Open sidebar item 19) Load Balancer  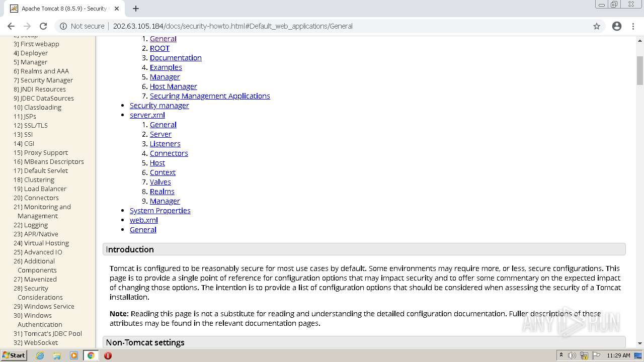pos(40,189)
